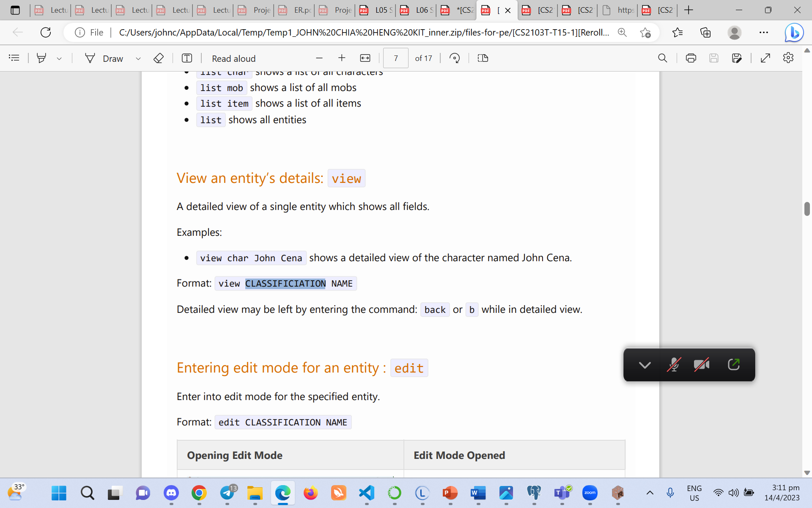Viewport: 812px width, 508px height.
Task: Open Visual Studio Code from taskbar
Action: click(x=366, y=493)
